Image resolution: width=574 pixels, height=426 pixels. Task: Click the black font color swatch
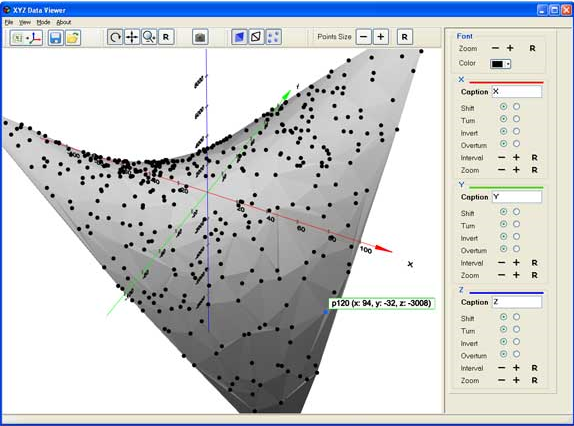pos(497,64)
